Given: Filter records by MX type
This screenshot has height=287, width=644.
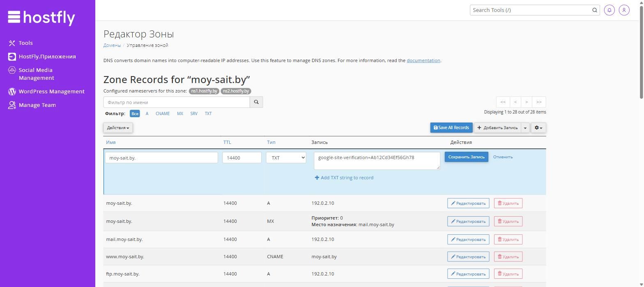Looking at the screenshot, I should tap(180, 113).
